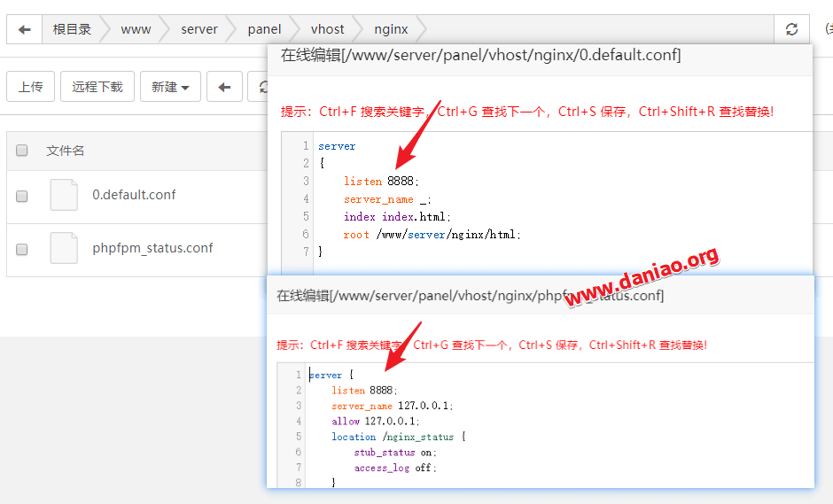Click the 文件名 column header
Viewport: 833px width, 504px height.
(x=66, y=151)
